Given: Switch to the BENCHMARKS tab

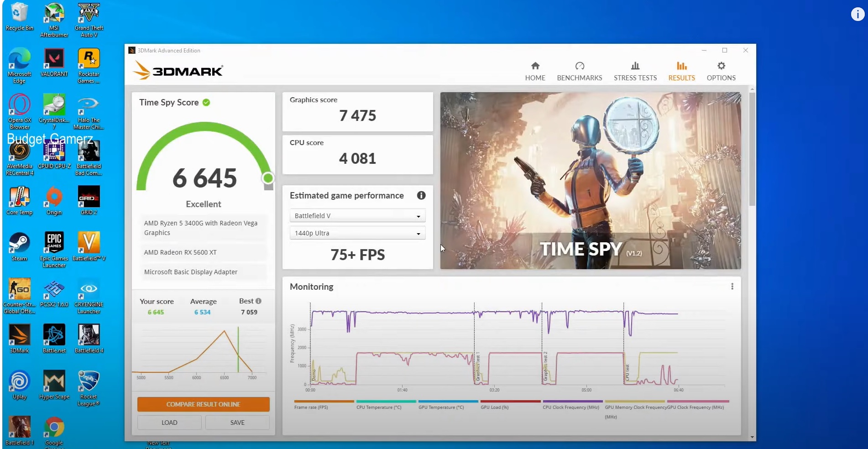Looking at the screenshot, I should click(x=580, y=72).
